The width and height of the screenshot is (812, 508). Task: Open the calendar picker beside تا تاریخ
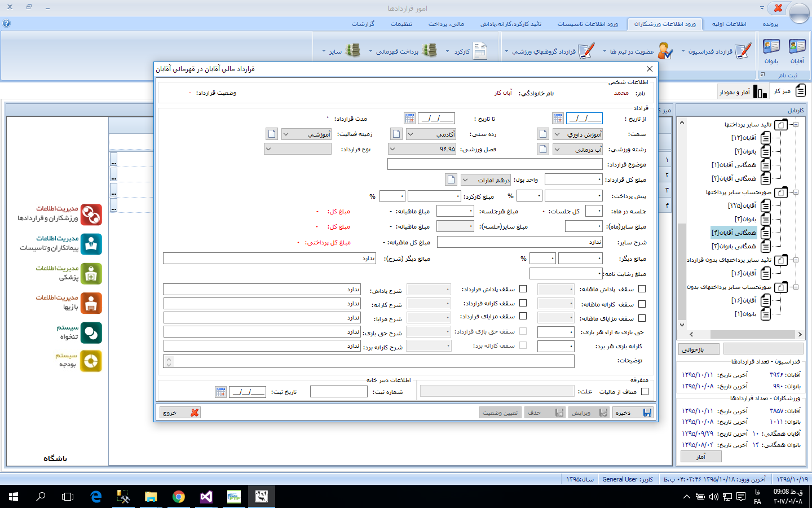[x=410, y=118]
